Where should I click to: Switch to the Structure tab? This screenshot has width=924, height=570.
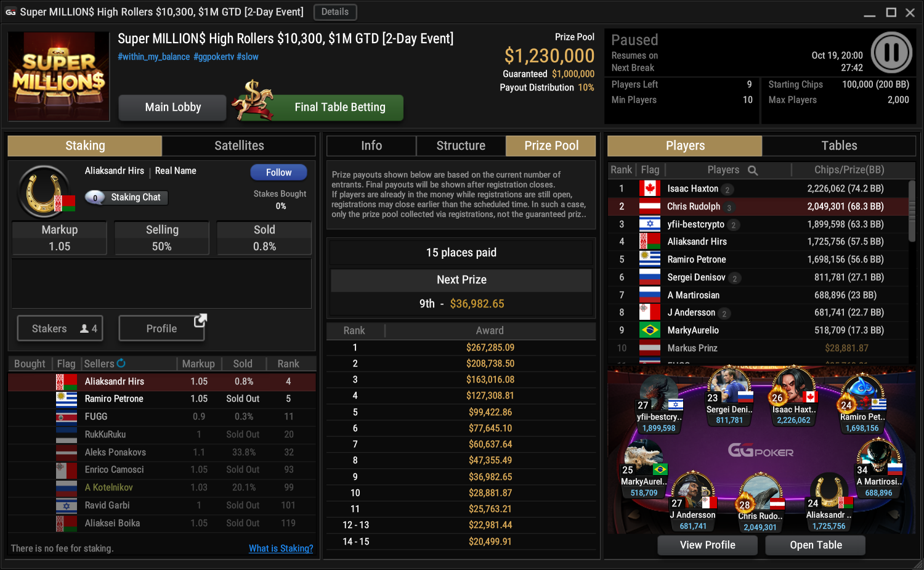(461, 146)
